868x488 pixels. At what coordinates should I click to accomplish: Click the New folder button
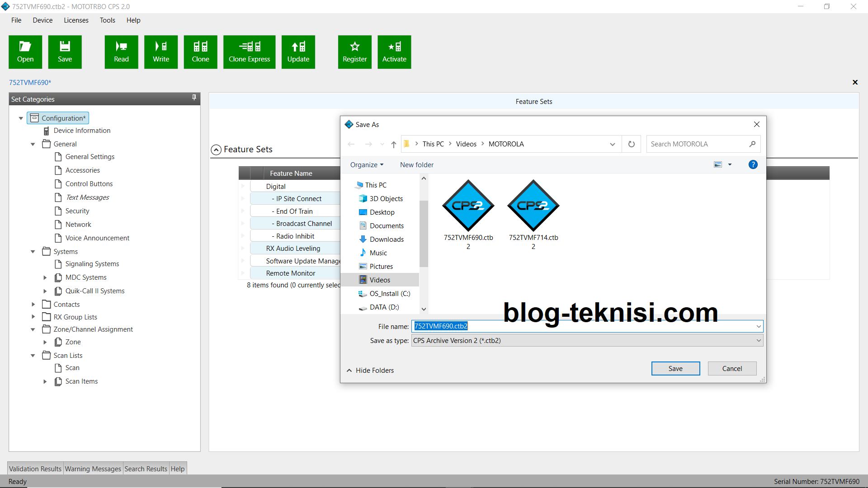click(x=416, y=165)
